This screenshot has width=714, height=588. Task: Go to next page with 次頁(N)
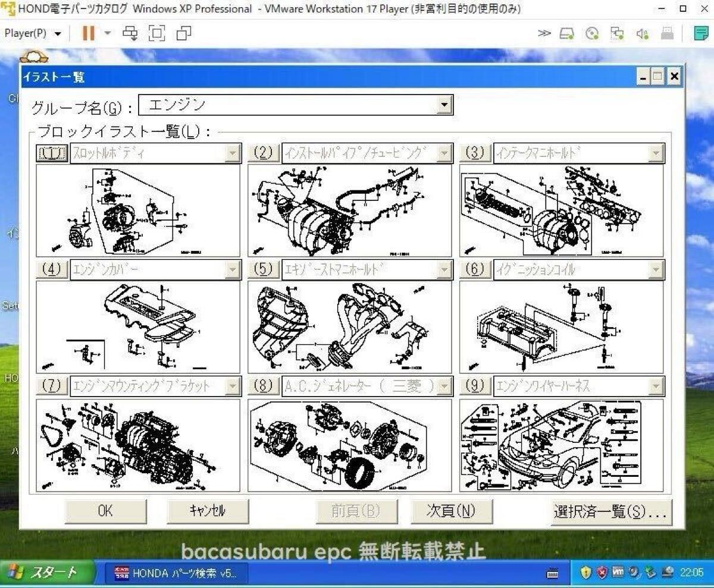click(x=452, y=511)
